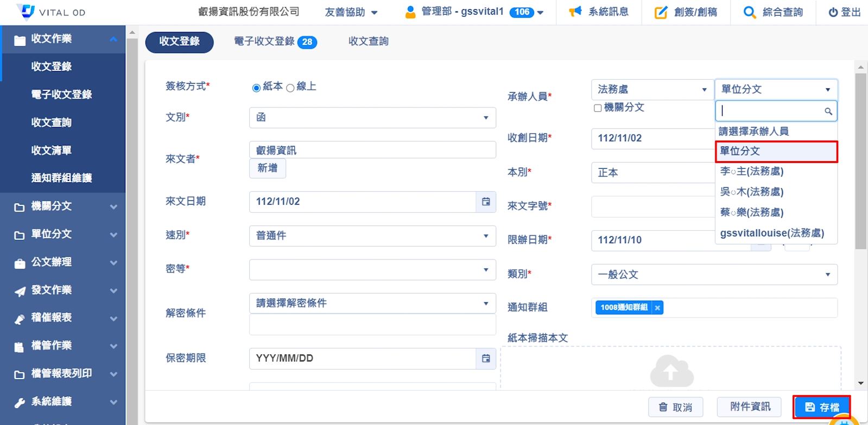The width and height of the screenshot is (868, 425).
Task: Click the create draft pencil icon
Action: (x=661, y=12)
